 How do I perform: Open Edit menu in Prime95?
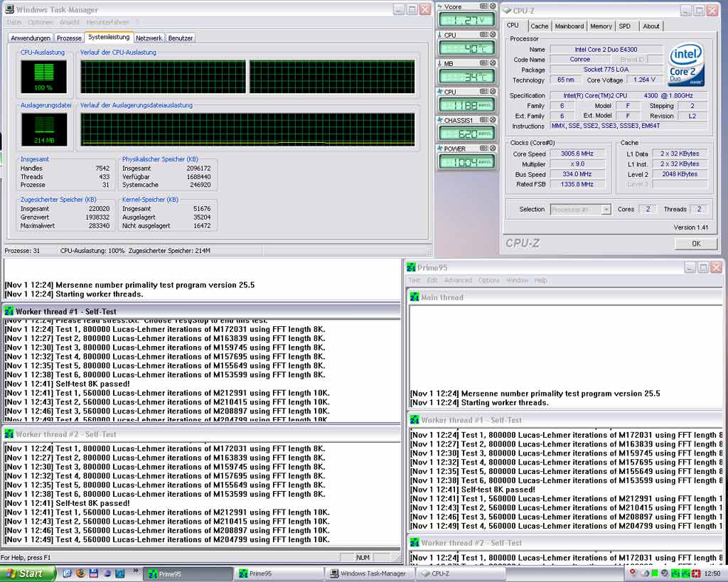(x=432, y=280)
